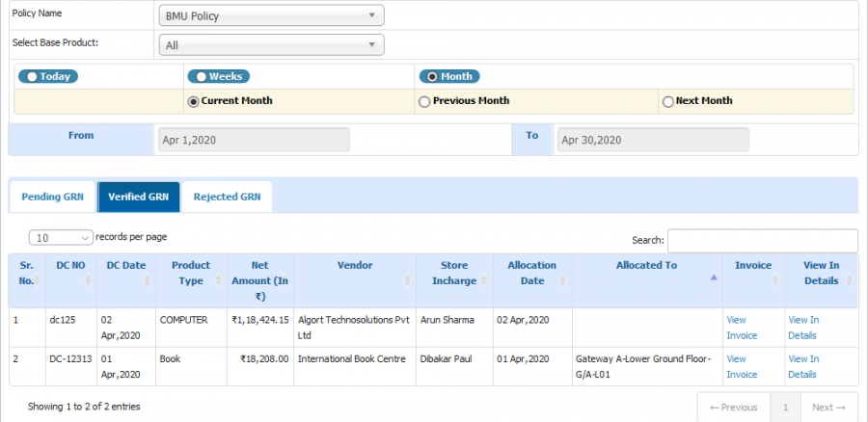
Task: Sort by the Store Incharge column arrows
Action: 484,281
